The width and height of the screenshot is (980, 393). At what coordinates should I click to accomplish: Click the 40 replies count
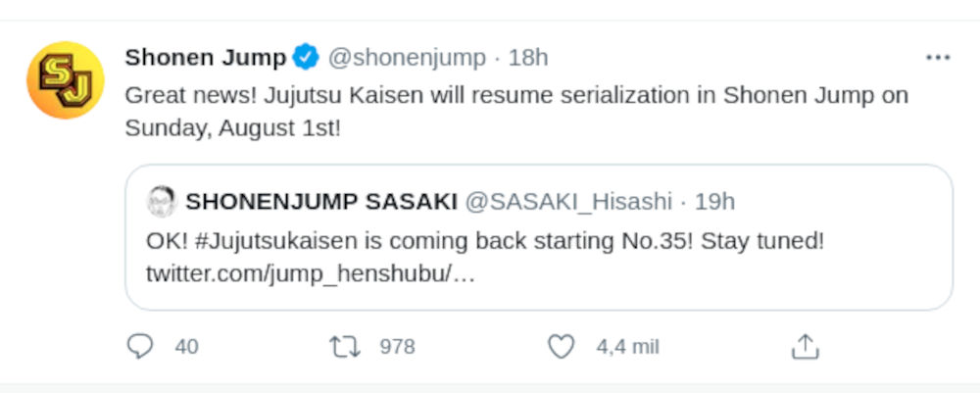click(x=186, y=347)
